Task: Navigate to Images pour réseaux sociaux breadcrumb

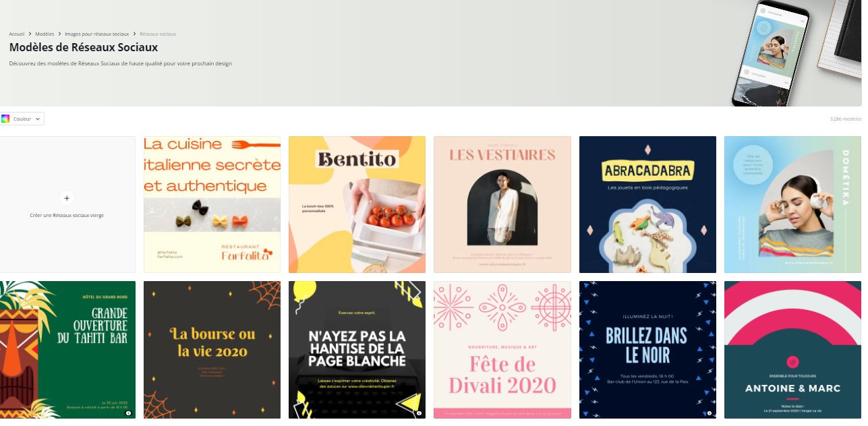Action: [x=96, y=34]
